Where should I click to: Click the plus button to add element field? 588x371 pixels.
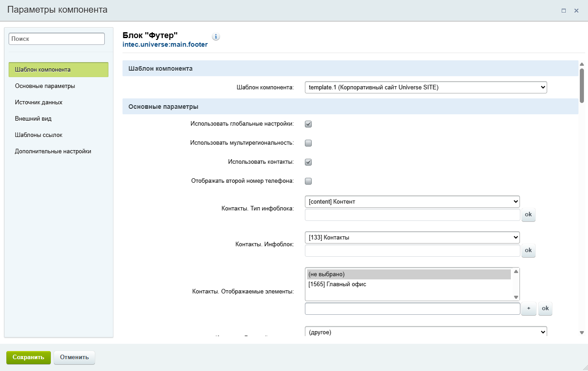point(528,308)
